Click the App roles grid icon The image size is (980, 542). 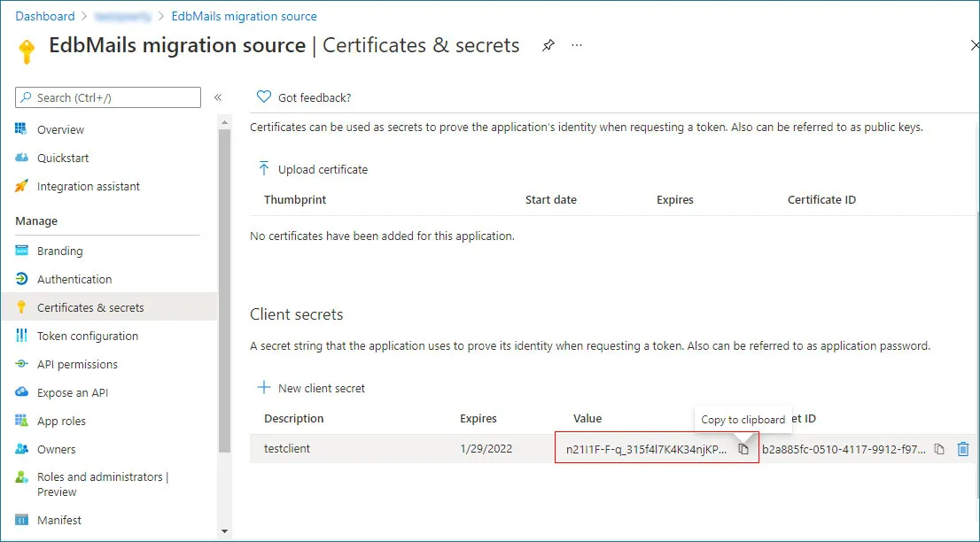[21, 421]
